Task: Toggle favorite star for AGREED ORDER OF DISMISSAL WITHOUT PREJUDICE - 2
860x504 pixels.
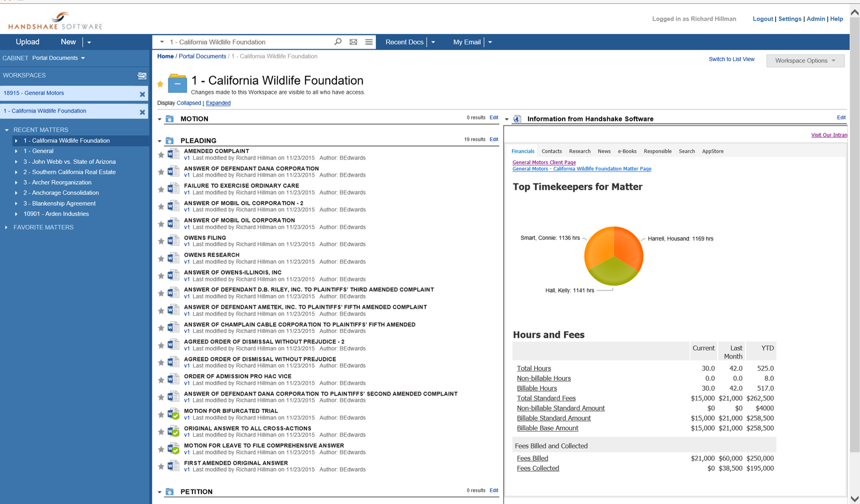Action: 161,346
